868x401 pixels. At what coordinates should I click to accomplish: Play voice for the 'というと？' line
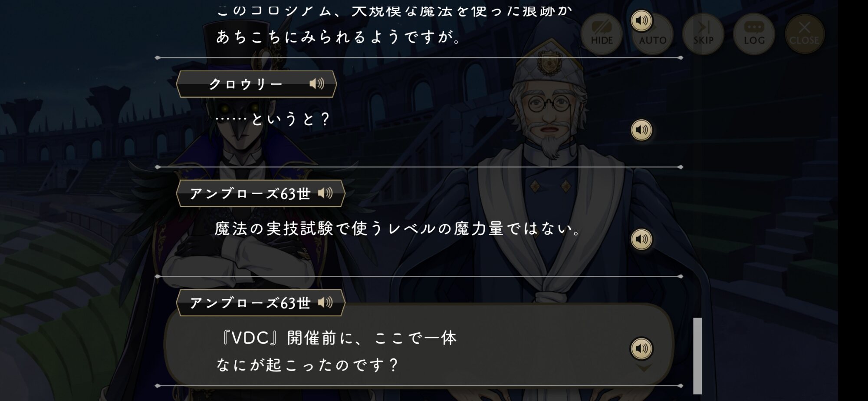tap(641, 130)
